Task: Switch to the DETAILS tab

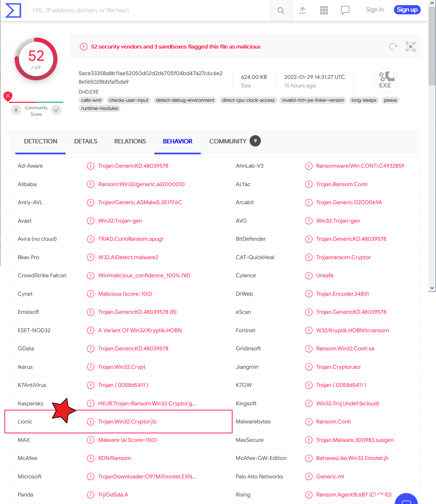Action: [86, 141]
